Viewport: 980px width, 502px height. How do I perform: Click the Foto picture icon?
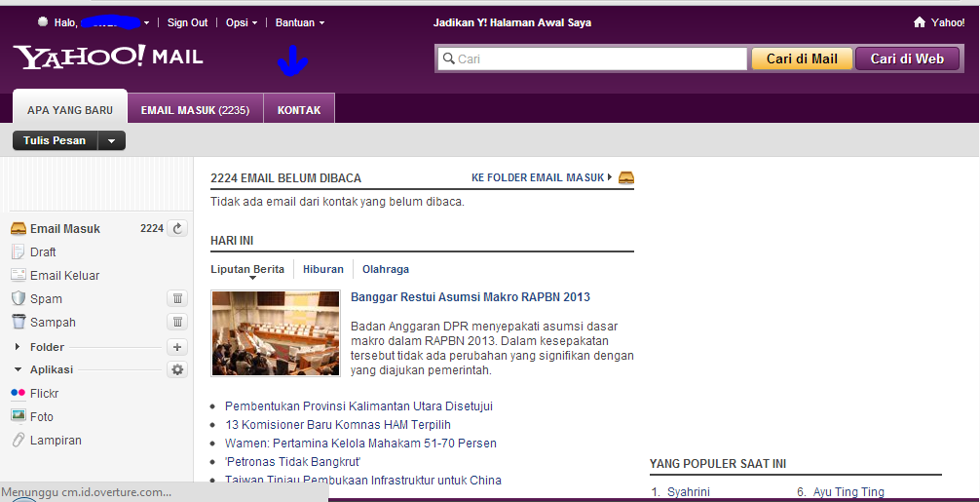pyautogui.click(x=19, y=415)
